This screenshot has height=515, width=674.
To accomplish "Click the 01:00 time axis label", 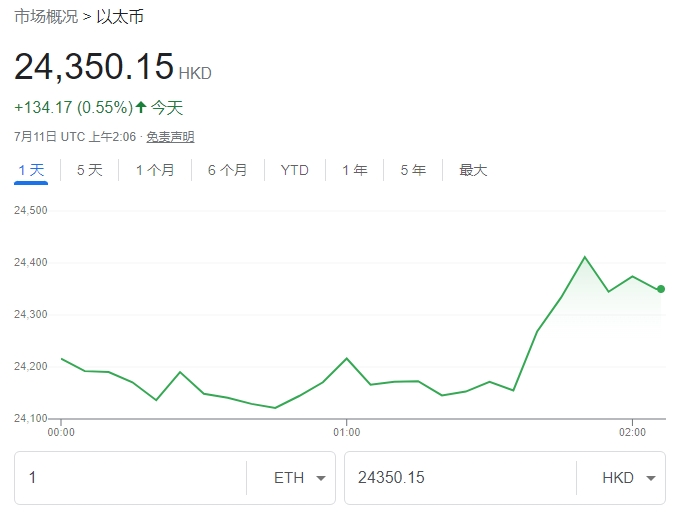I will tap(346, 433).
